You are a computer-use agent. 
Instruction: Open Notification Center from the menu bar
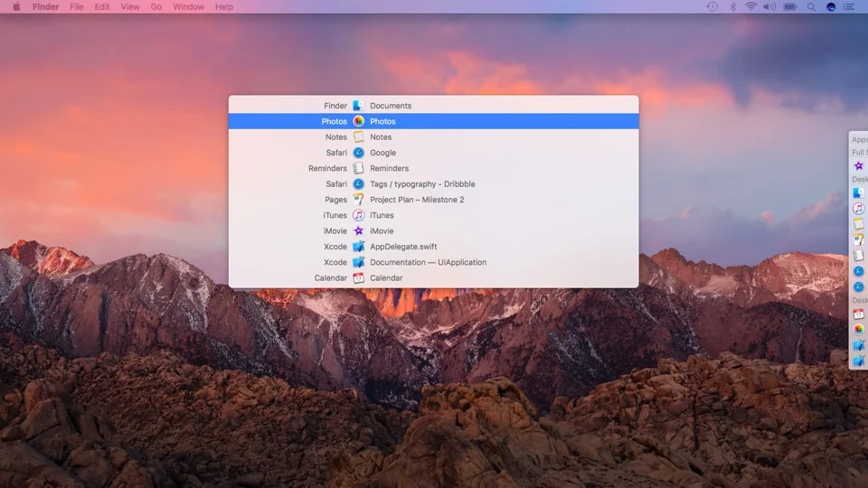point(851,6)
